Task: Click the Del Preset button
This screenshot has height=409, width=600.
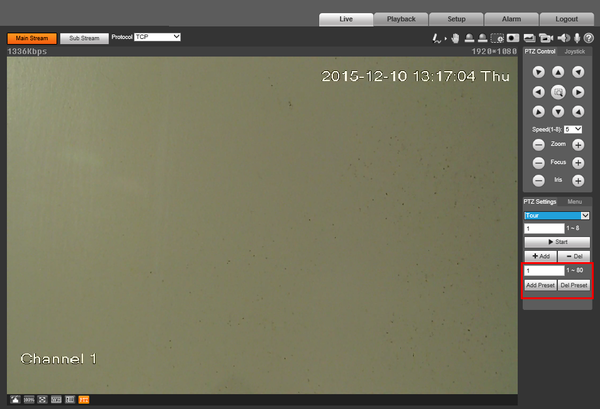Action: click(x=574, y=285)
